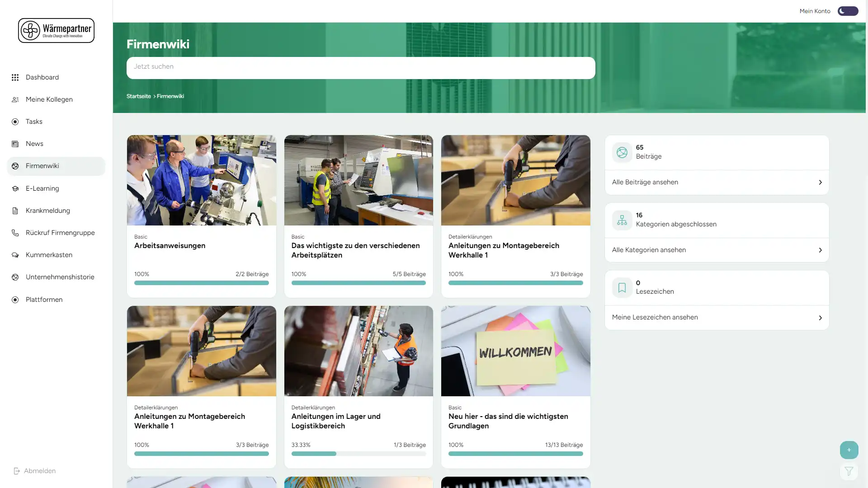Go to Startseite breadcrumb
This screenshot has height=488, width=868.
(x=138, y=96)
